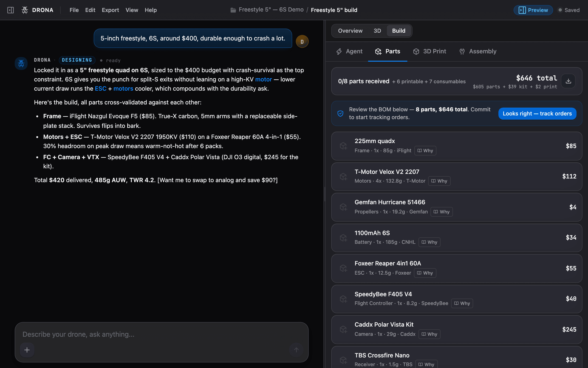Open Why for Caddx Polar Vista camera

(429, 334)
